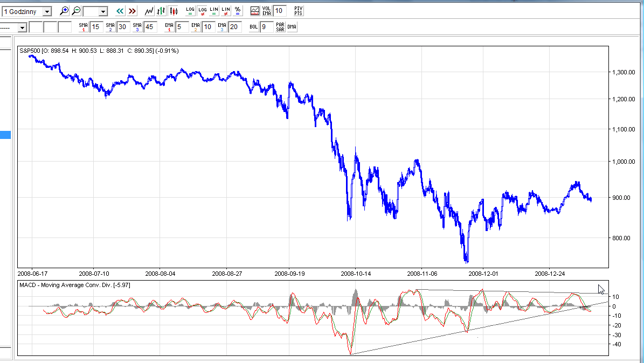This screenshot has height=363, width=644.
Task: Click the SMA 2 period field showing 30
Action: coord(123,27)
